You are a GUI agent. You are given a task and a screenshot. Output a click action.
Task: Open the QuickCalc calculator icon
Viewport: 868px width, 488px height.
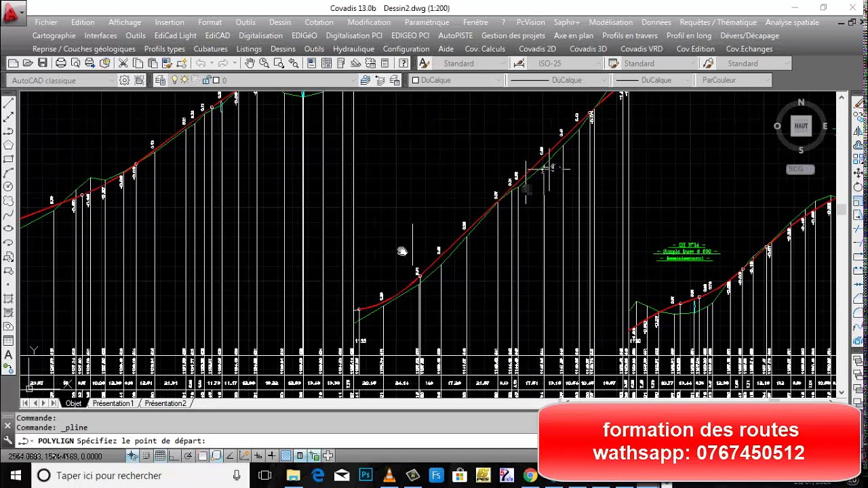click(384, 63)
